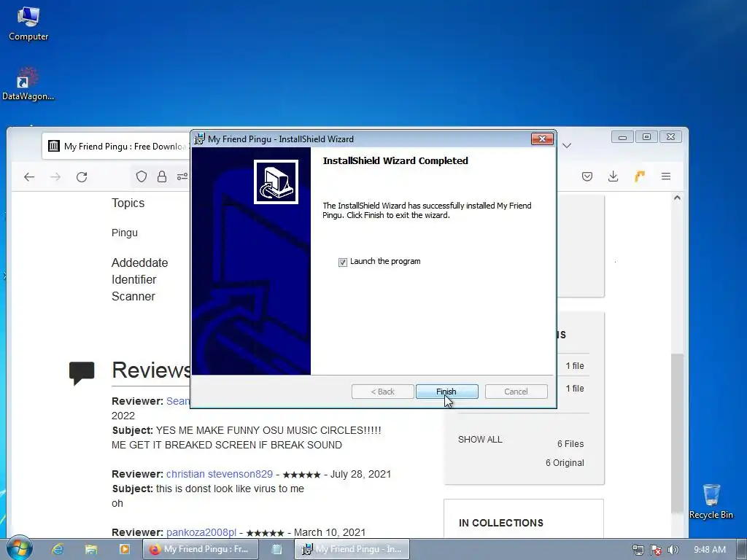Click the Scanner metadata label
This screenshot has width=747, height=560.
pos(133,296)
